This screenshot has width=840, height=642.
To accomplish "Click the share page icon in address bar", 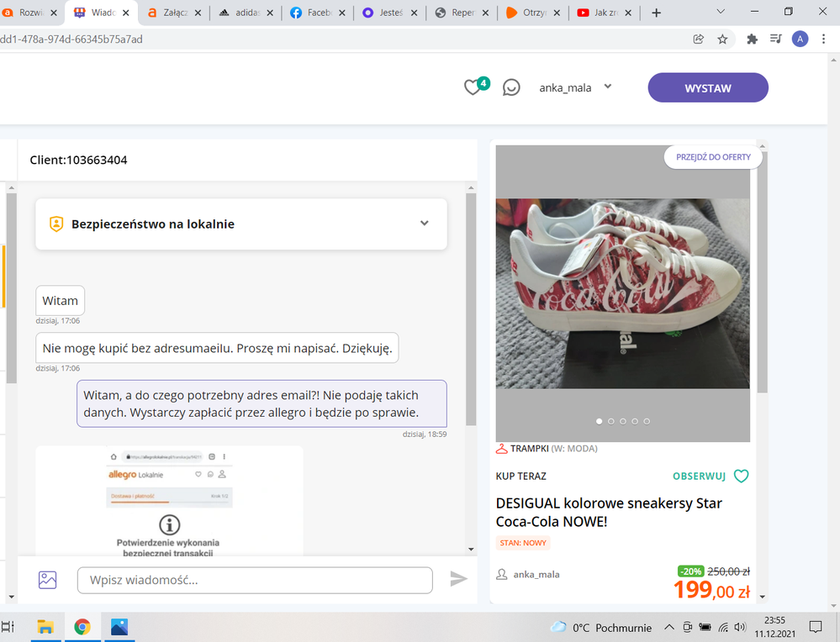I will click(698, 39).
